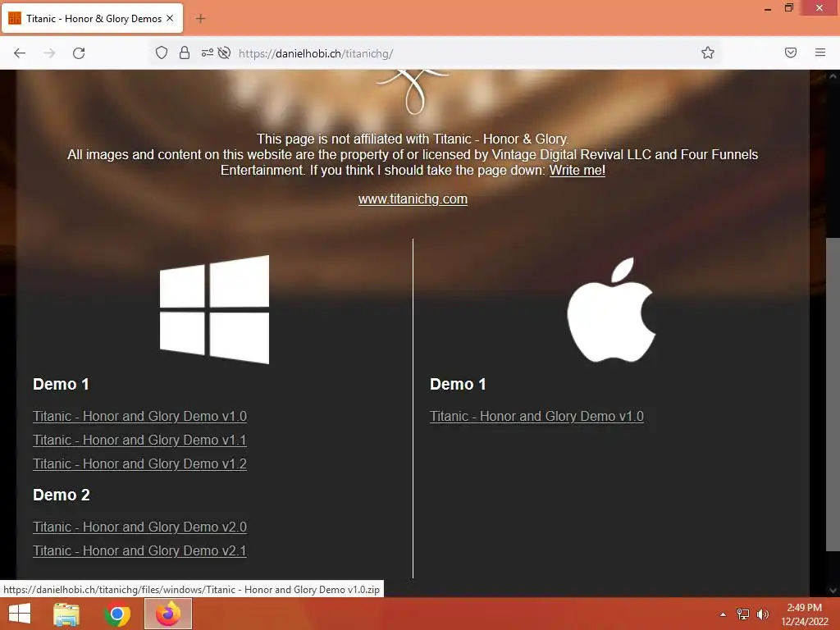840x630 pixels.
Task: Select the Titanic - Honor & Glory Demos tab
Action: pos(93,18)
